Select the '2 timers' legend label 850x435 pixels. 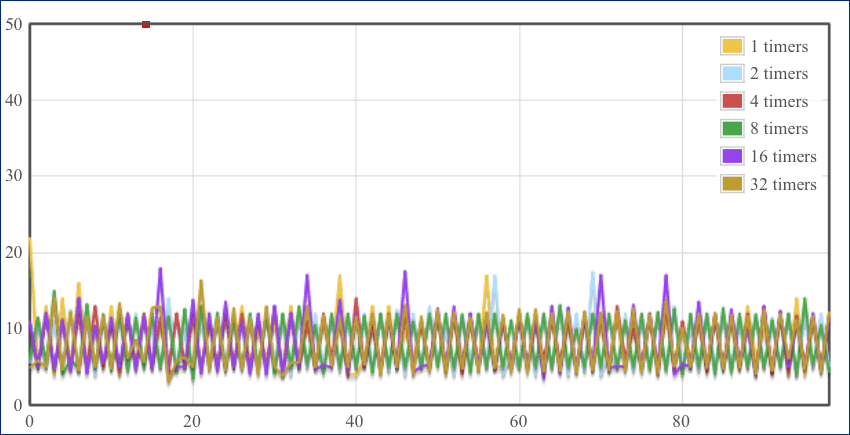click(x=779, y=74)
